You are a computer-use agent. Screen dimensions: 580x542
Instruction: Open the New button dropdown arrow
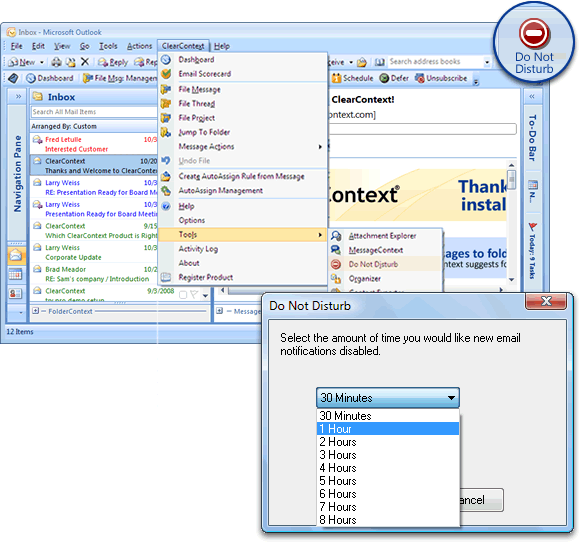click(42, 62)
